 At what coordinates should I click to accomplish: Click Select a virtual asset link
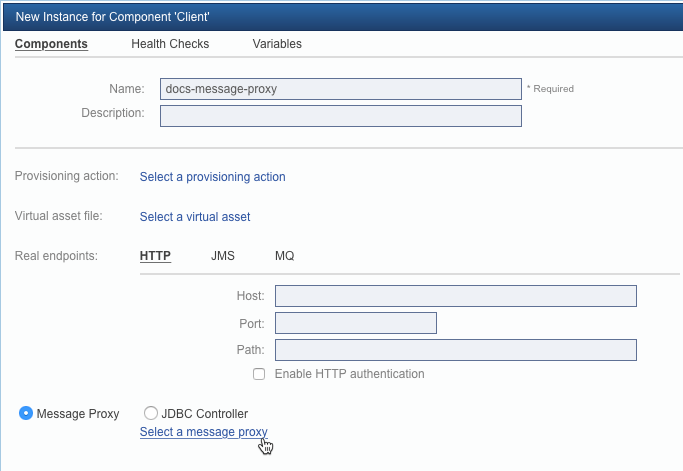pyautogui.click(x=195, y=217)
